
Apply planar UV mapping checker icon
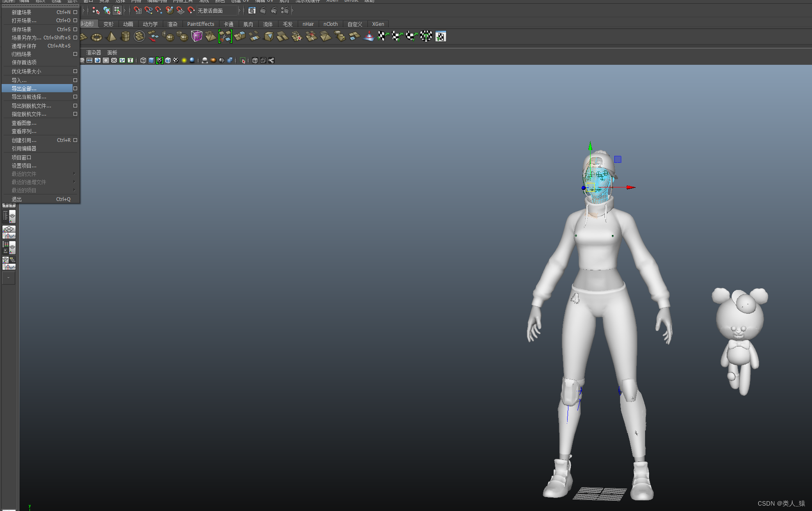[383, 37]
